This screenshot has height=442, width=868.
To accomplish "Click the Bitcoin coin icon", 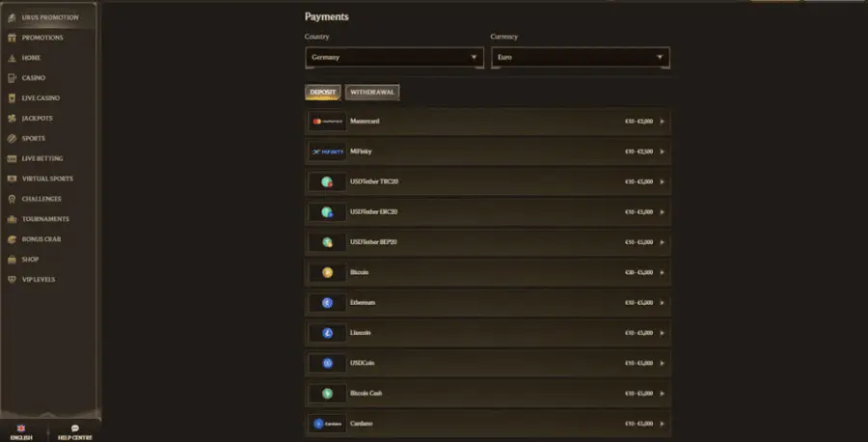I will (x=327, y=272).
